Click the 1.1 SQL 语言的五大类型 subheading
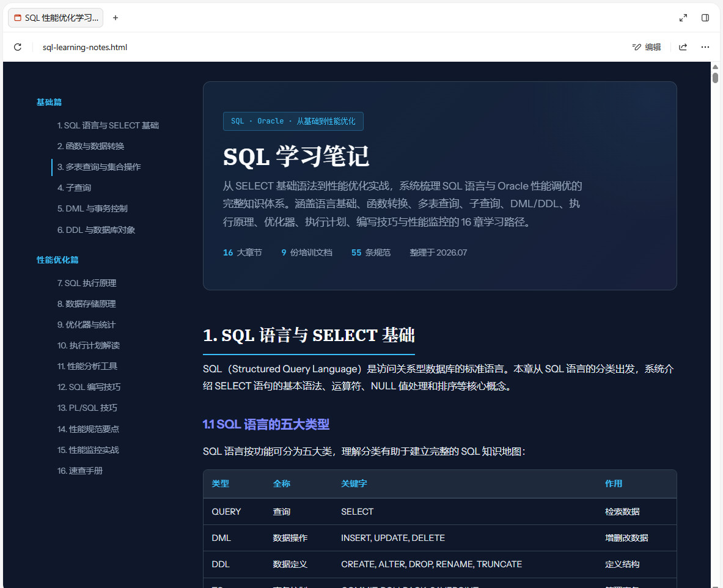The height and width of the screenshot is (588, 723). [266, 424]
